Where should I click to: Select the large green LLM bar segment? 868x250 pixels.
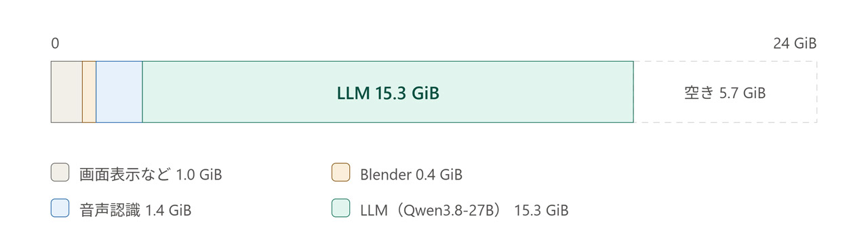tap(388, 92)
